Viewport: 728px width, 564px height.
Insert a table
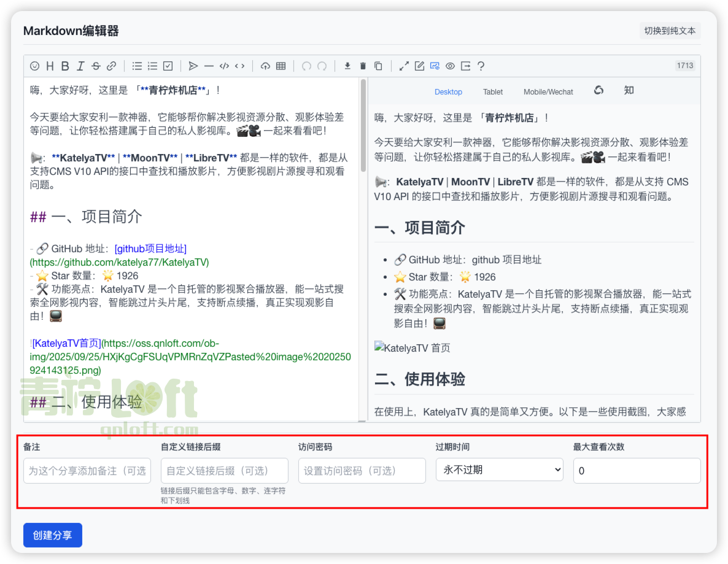tap(281, 66)
